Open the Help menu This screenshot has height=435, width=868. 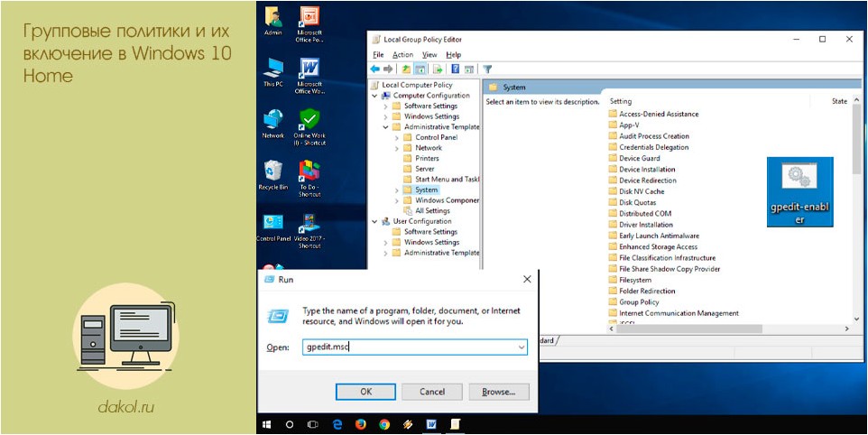[x=453, y=55]
